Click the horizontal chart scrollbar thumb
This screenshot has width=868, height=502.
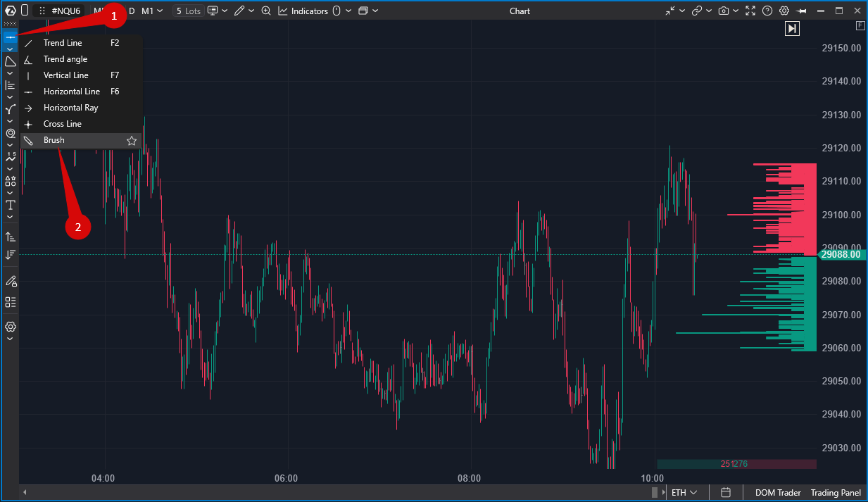tap(655, 492)
